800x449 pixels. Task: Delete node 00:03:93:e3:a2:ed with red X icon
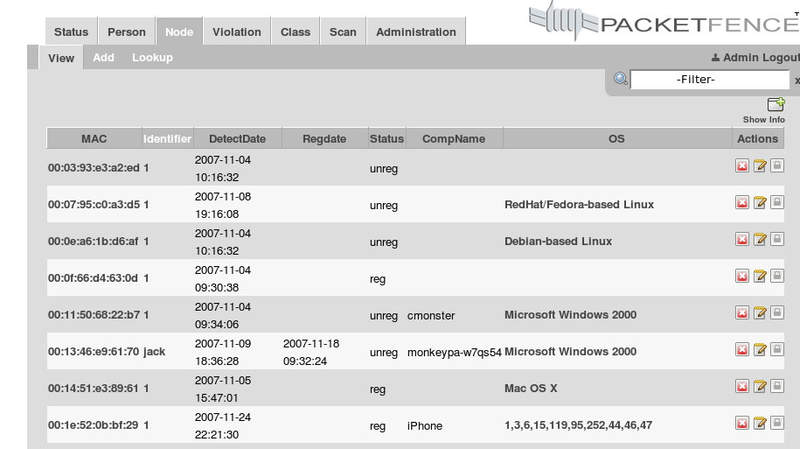743,168
